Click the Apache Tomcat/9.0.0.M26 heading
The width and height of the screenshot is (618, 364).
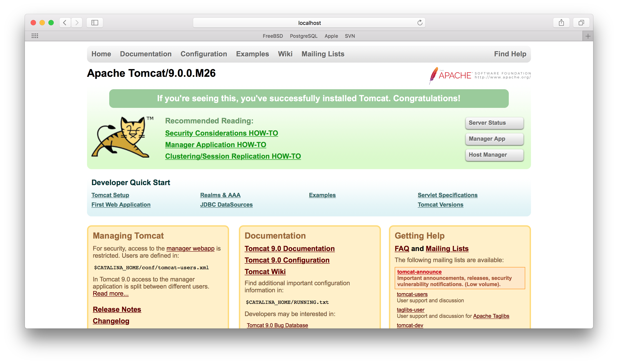(151, 73)
